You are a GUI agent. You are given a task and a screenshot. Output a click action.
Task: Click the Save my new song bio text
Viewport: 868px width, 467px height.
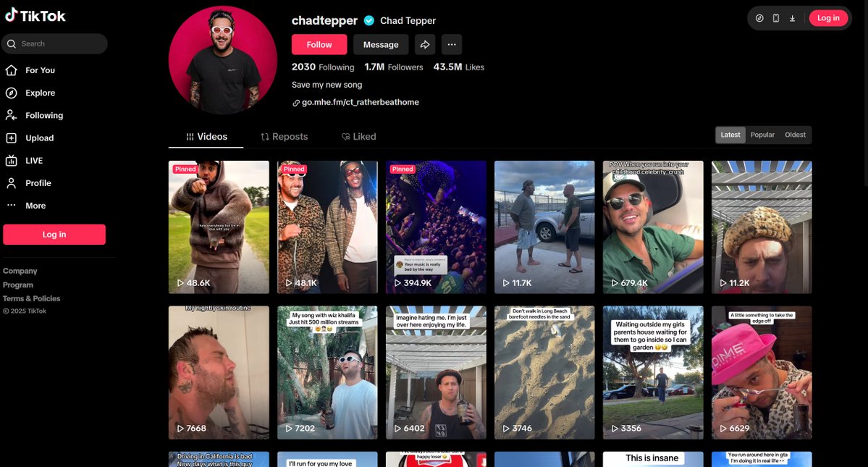[x=326, y=85]
